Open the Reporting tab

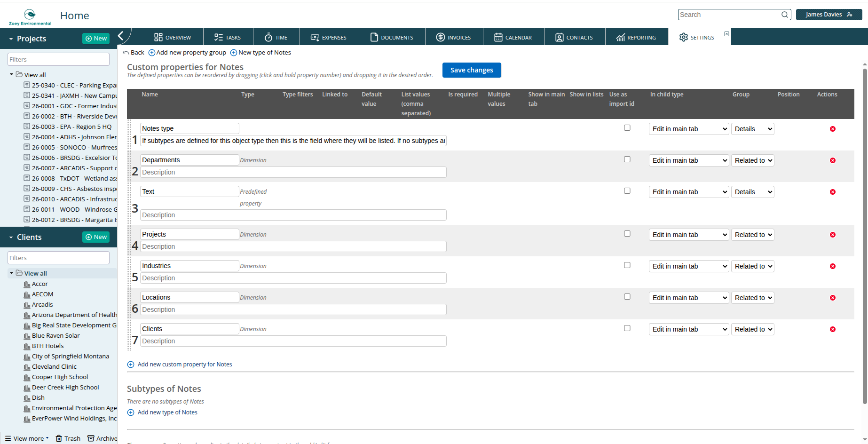click(636, 37)
